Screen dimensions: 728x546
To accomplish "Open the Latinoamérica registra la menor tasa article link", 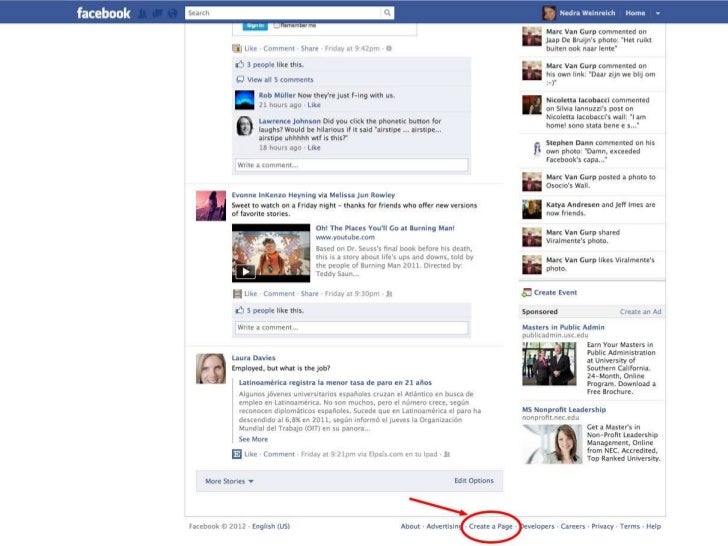I will pos(335,383).
